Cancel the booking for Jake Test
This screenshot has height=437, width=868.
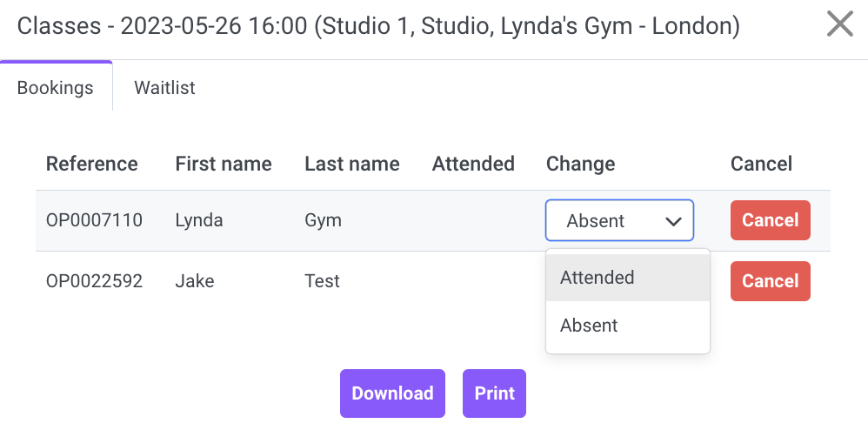(770, 281)
